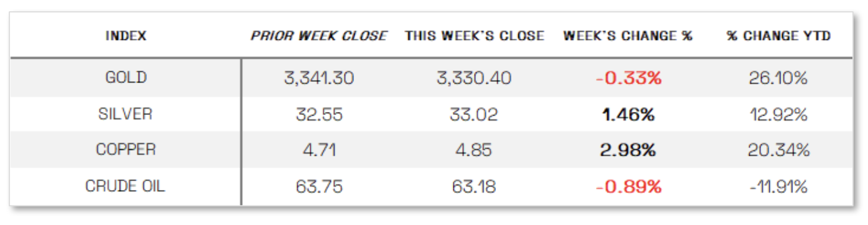Select the PRIOR WEEK CLOSE header

point(318,36)
